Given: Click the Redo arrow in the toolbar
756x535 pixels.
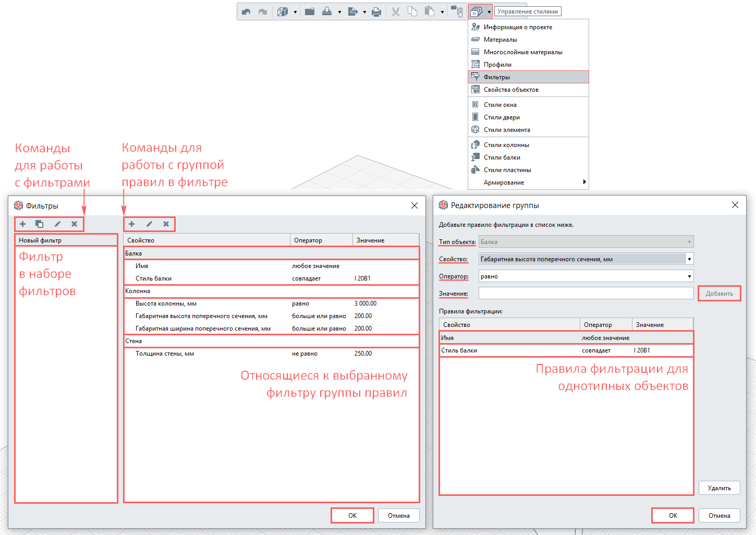Looking at the screenshot, I should click(x=263, y=11).
